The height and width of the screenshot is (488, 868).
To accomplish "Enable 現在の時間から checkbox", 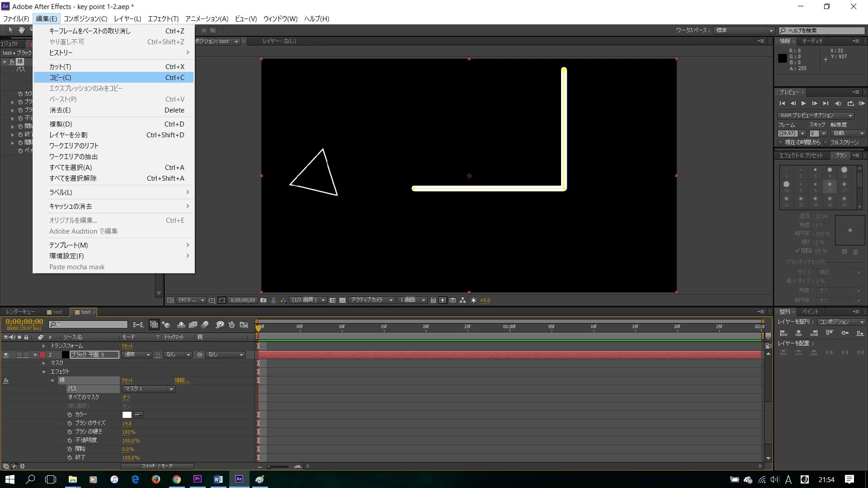I will tap(780, 142).
